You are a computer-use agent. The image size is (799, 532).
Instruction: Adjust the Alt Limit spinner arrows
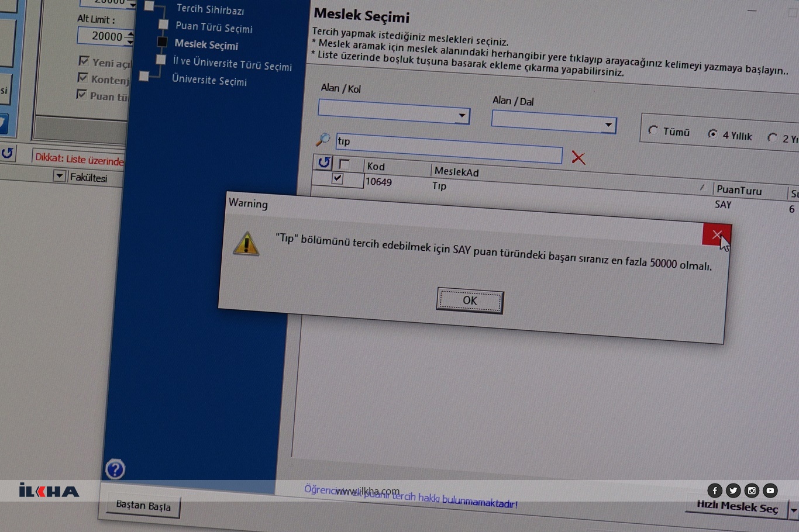click(x=130, y=37)
